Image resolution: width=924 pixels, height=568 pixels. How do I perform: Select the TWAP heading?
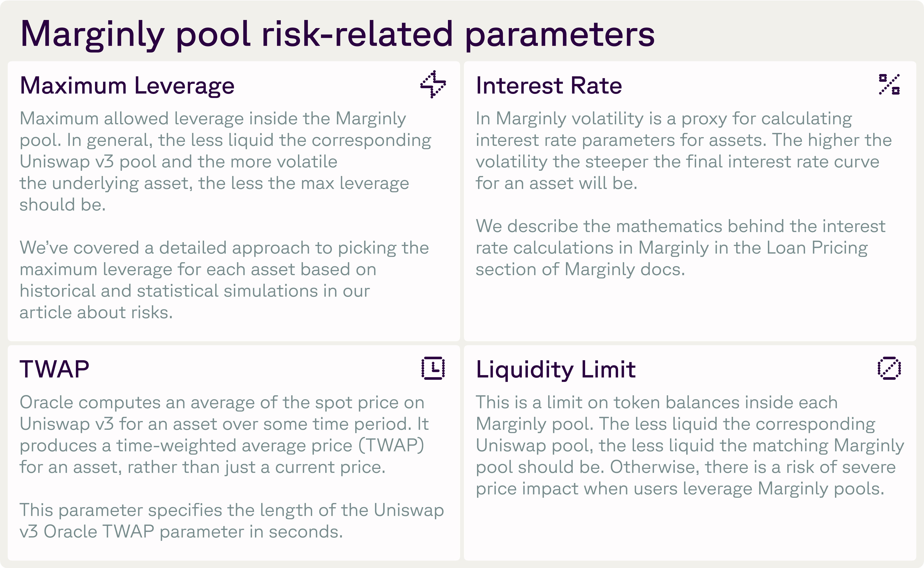click(54, 369)
